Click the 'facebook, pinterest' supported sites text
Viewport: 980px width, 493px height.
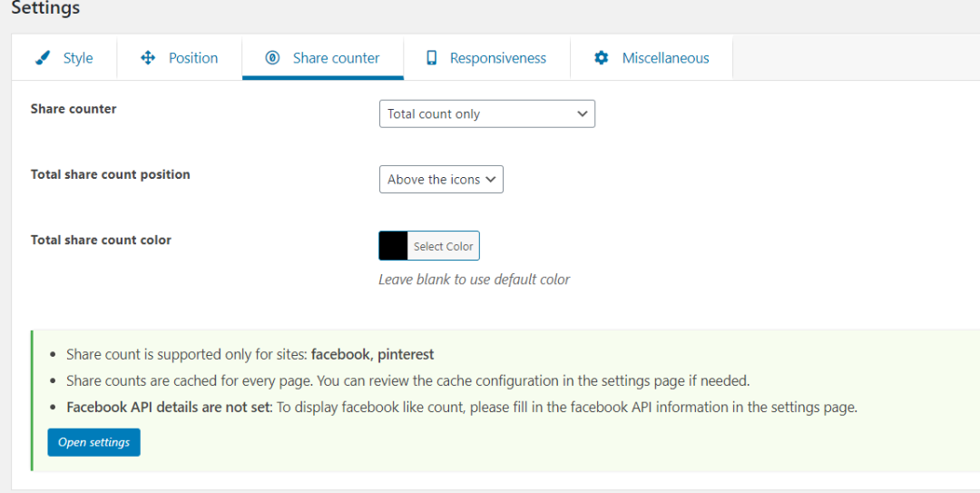point(373,355)
